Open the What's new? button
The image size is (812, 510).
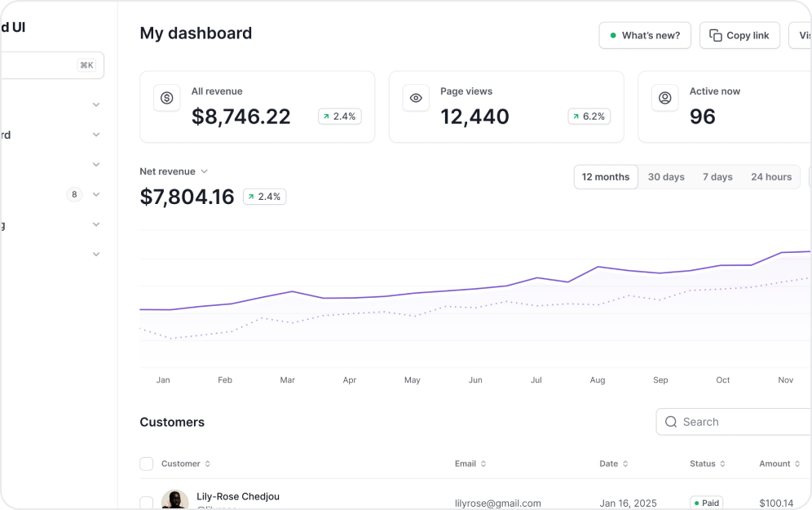645,35
